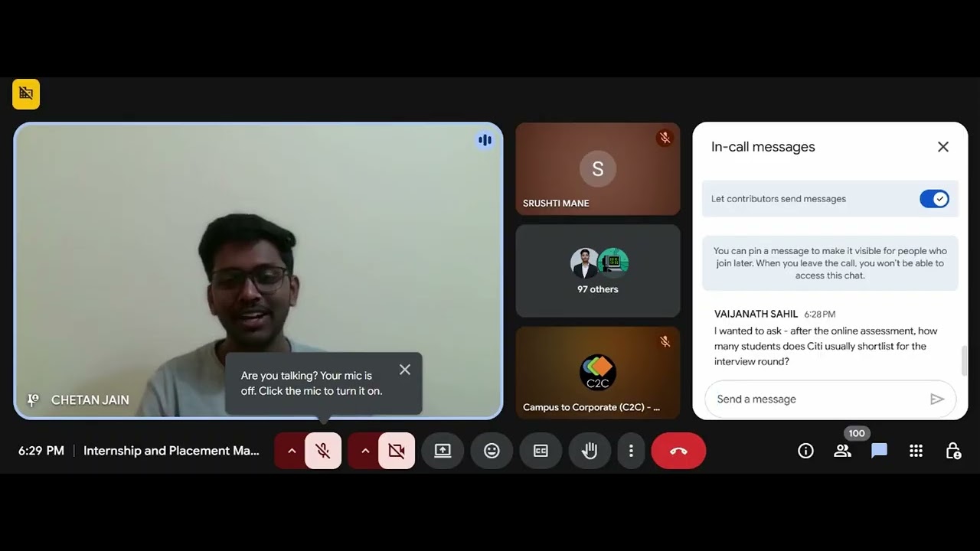Click the VAIJANATH SAHIL sender name
The image size is (980, 551).
(x=756, y=315)
